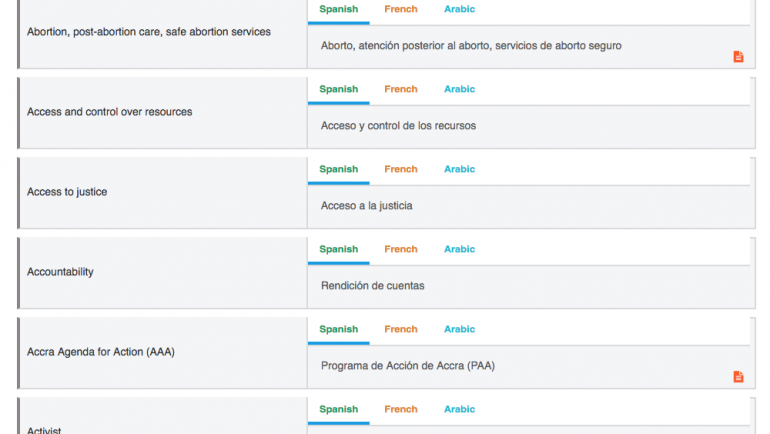Switch Abortion entry to Arabic tab

pos(460,9)
